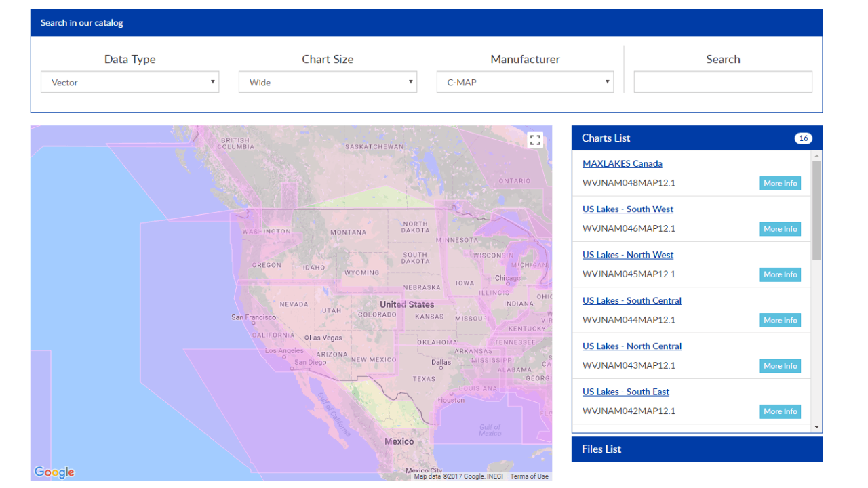Toggle fullscreen view on the map
Viewport: 868px width, 488px height.
click(535, 140)
